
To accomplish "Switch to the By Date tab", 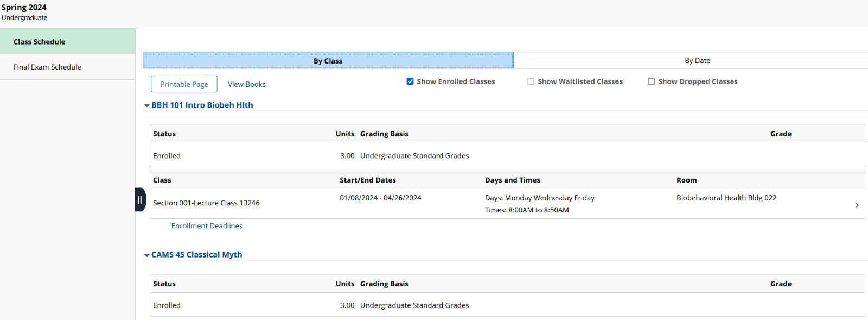I will (697, 60).
